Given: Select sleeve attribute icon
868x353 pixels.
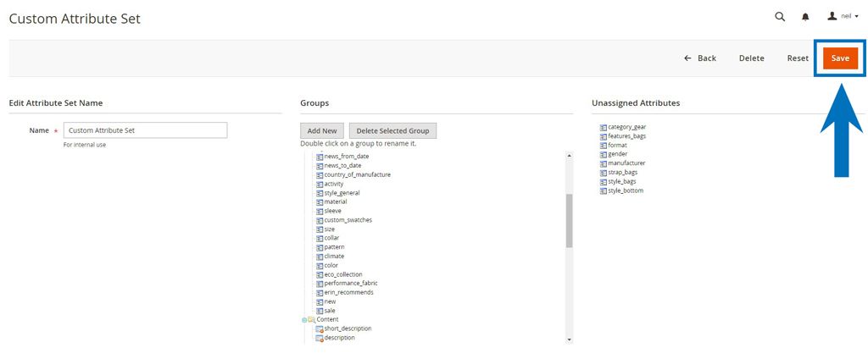Looking at the screenshot, I should point(320,211).
